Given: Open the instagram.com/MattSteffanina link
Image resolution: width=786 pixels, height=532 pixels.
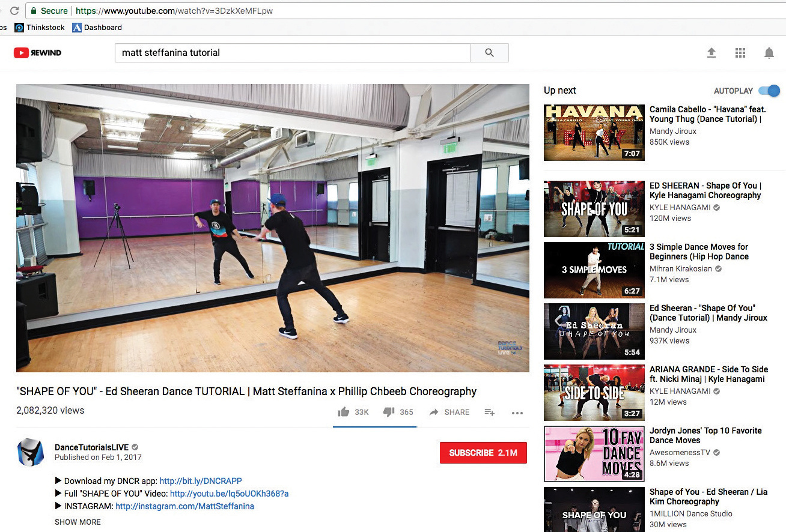Looking at the screenshot, I should click(184, 506).
